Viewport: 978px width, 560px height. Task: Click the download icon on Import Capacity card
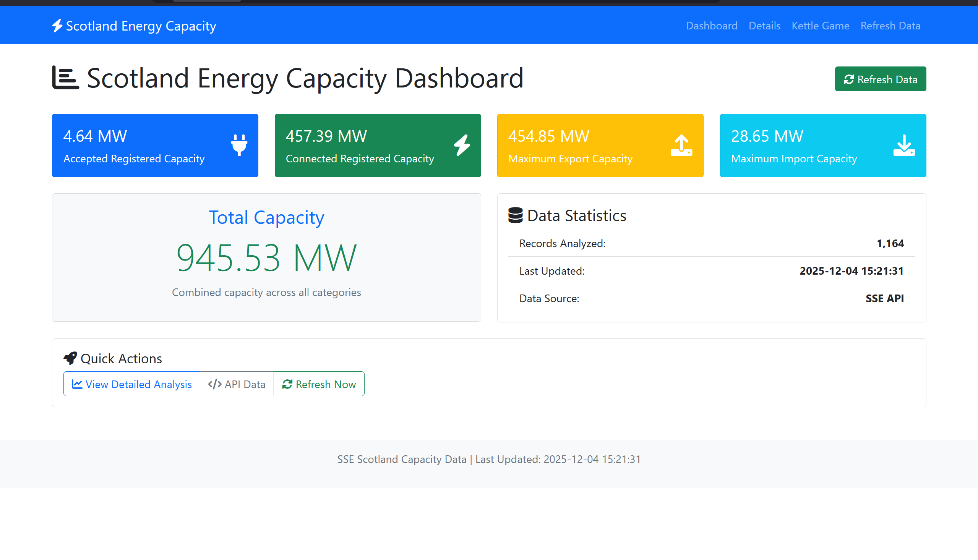pyautogui.click(x=904, y=145)
